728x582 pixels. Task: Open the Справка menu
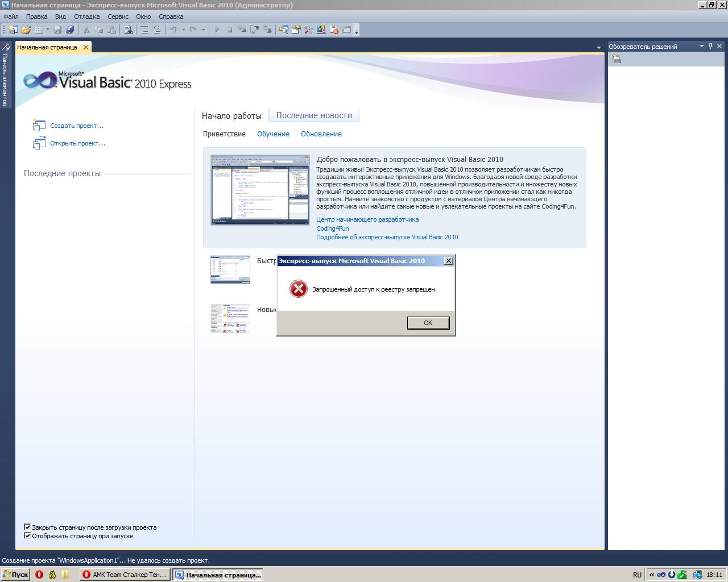(171, 16)
